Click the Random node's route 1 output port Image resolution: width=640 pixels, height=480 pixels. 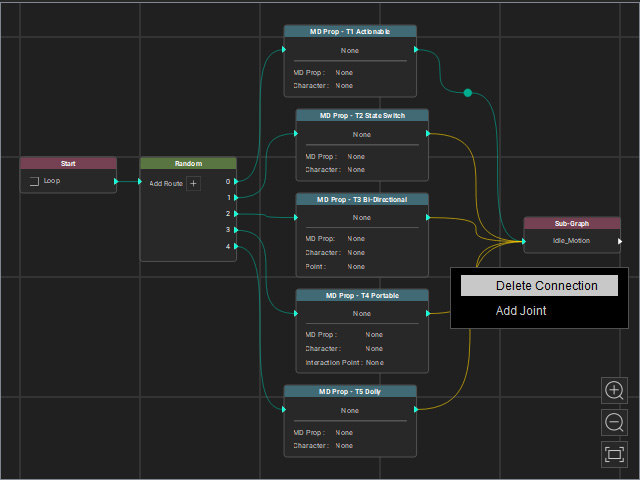pos(236,198)
